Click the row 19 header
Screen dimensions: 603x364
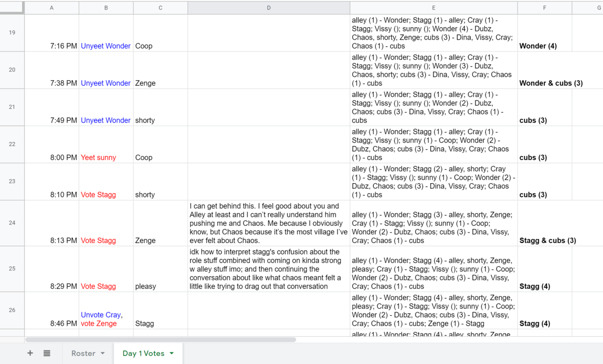click(x=12, y=33)
